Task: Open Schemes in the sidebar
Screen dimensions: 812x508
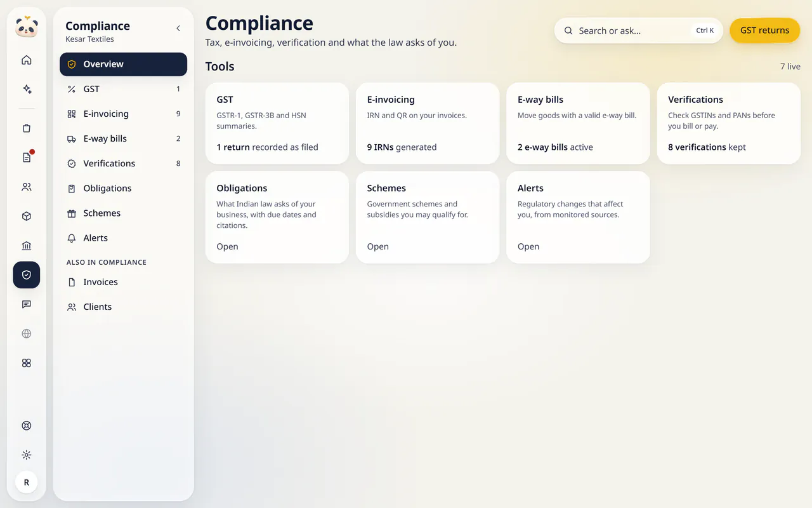Action: coord(124,213)
